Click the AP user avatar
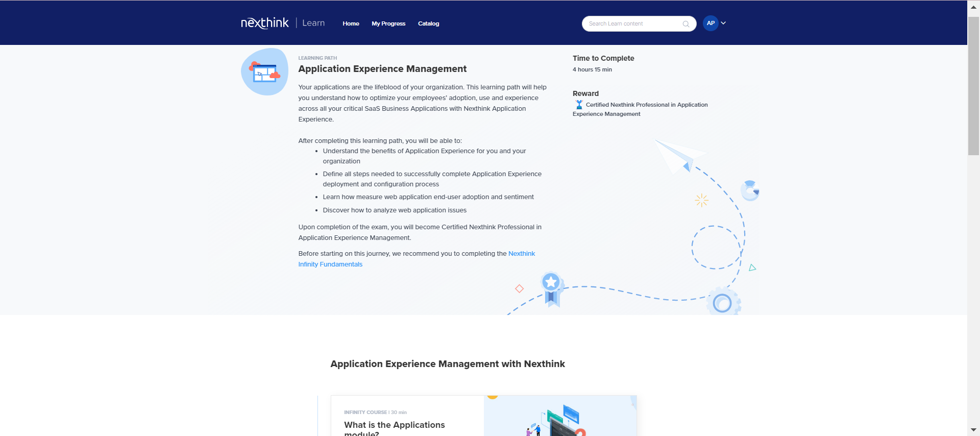The image size is (980, 436). pos(710,23)
